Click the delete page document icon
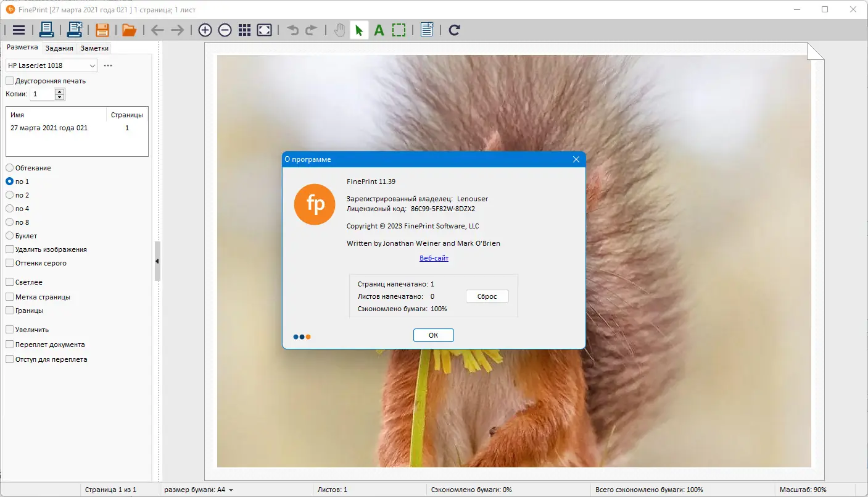 (x=427, y=30)
